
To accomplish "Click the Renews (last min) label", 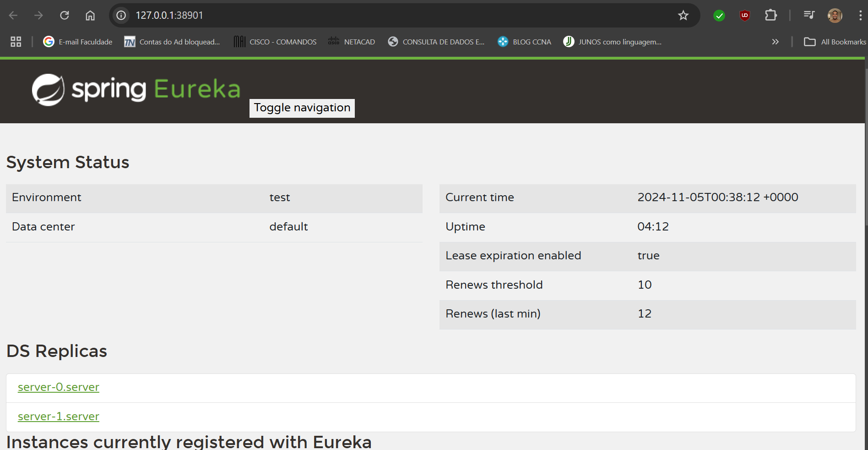I will pos(493,314).
